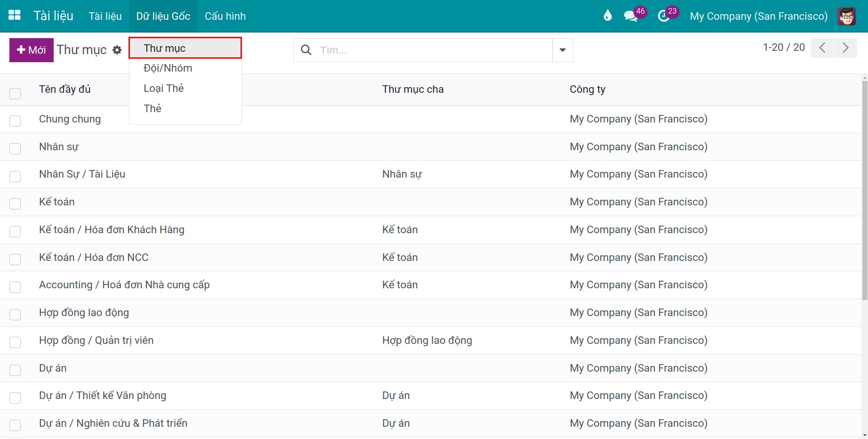Click parent cell Hợp đồng lao động
The height and width of the screenshot is (439, 868).
point(427,341)
